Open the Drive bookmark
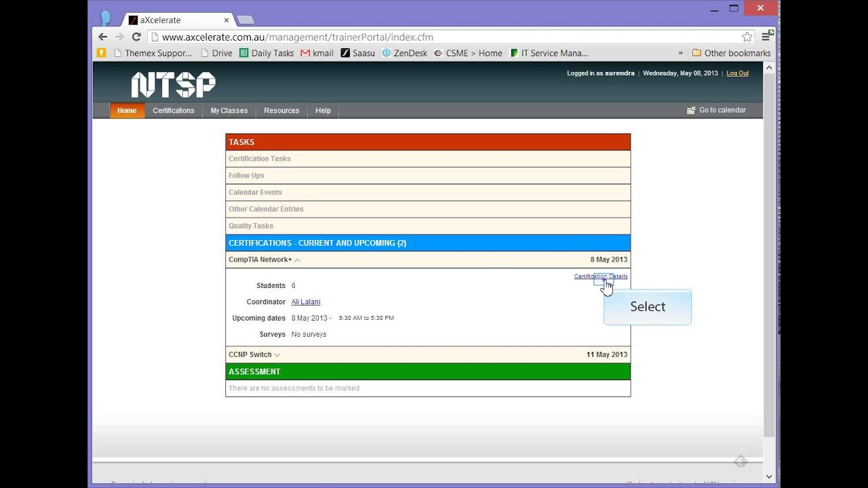Screen dimensions: 868x488 pyautogui.click(x=216, y=53)
